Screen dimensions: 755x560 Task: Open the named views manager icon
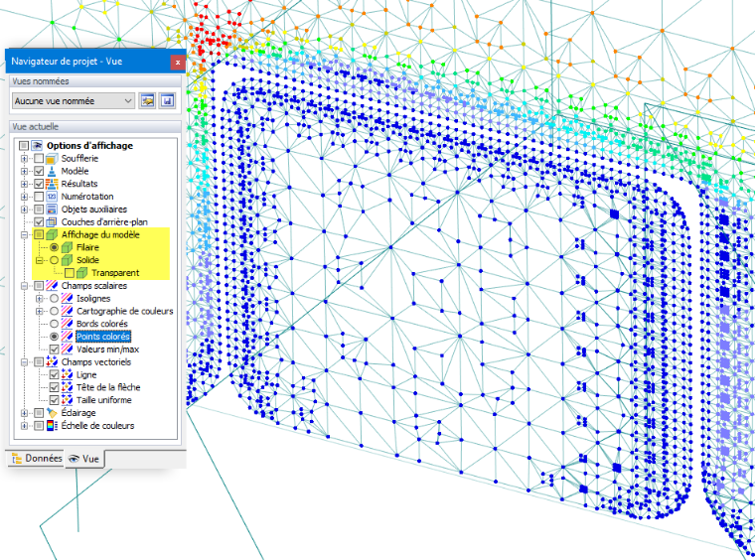[x=147, y=101]
